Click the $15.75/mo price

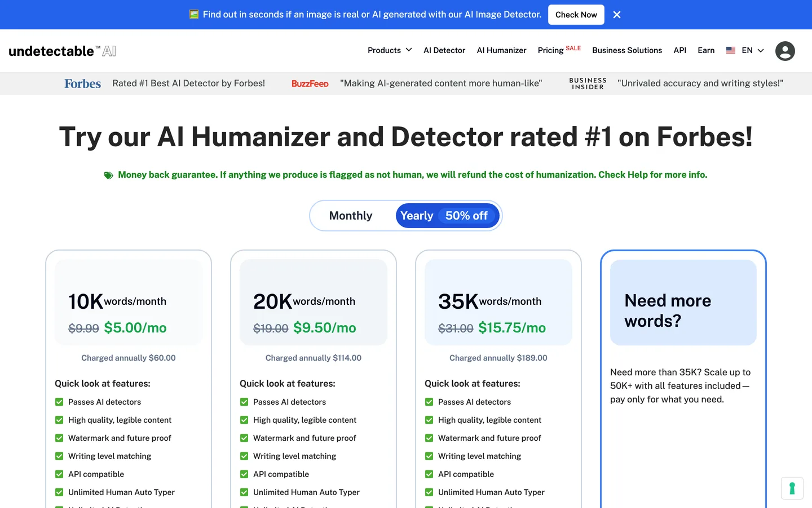coord(512,328)
